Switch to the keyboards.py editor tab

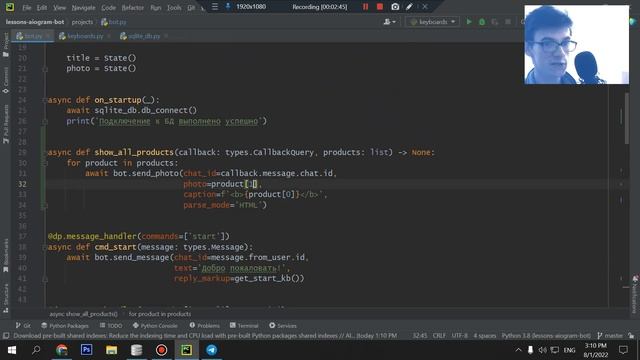coord(85,36)
